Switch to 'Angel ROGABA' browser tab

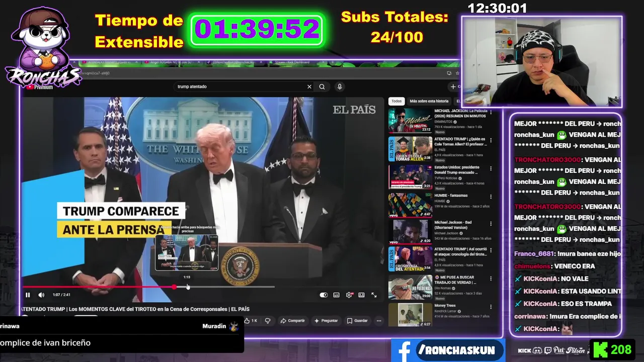click(x=173, y=62)
